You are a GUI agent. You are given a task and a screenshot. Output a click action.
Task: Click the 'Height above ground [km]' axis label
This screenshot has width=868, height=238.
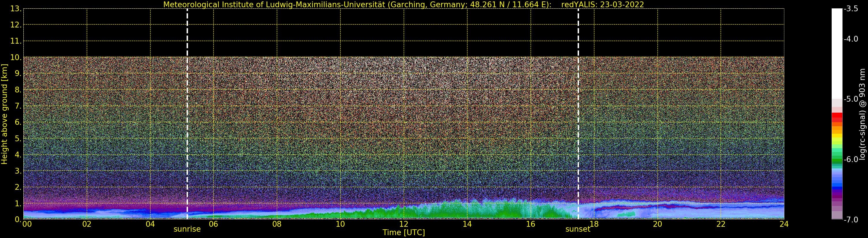tap(4, 114)
